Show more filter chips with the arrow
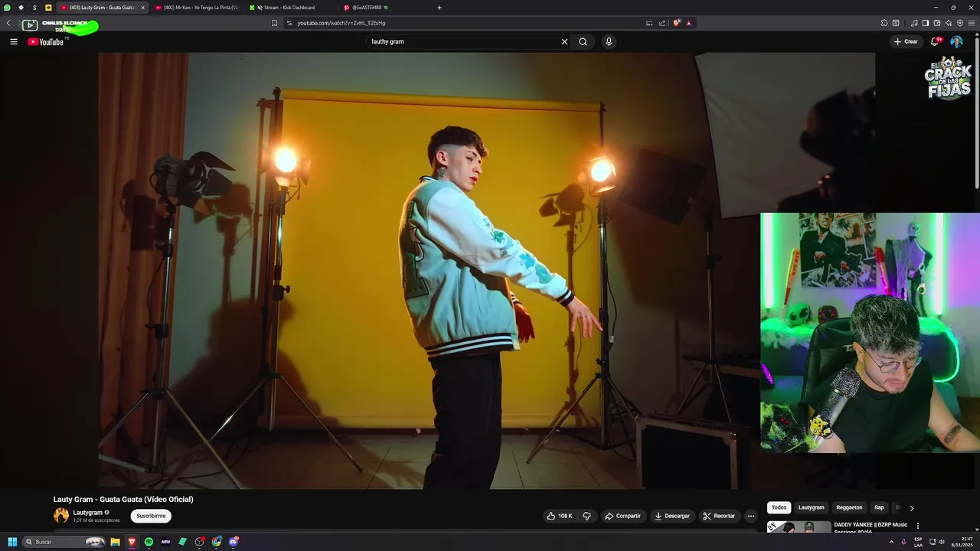This screenshot has height=551, width=980. (x=911, y=507)
